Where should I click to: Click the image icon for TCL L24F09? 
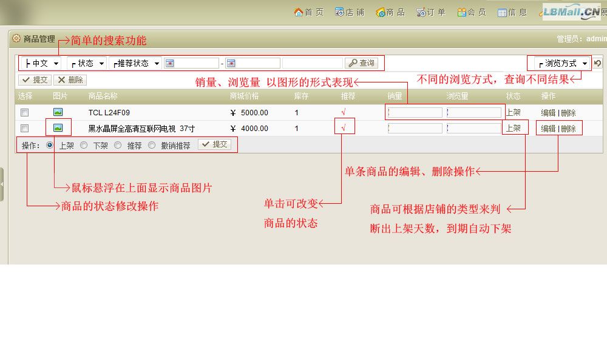coord(58,112)
